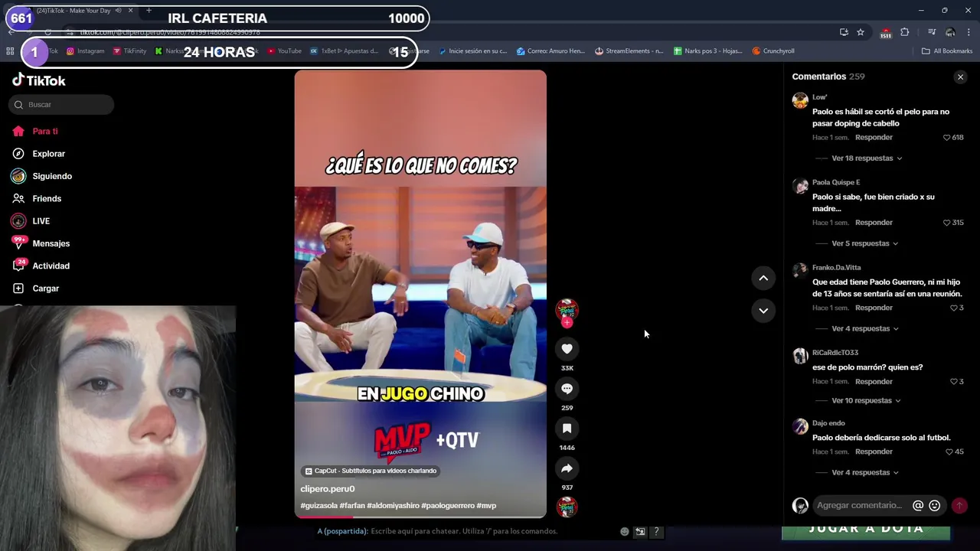Open the Explorar compass page
Screen dimensions: 980x551
tap(39, 154)
